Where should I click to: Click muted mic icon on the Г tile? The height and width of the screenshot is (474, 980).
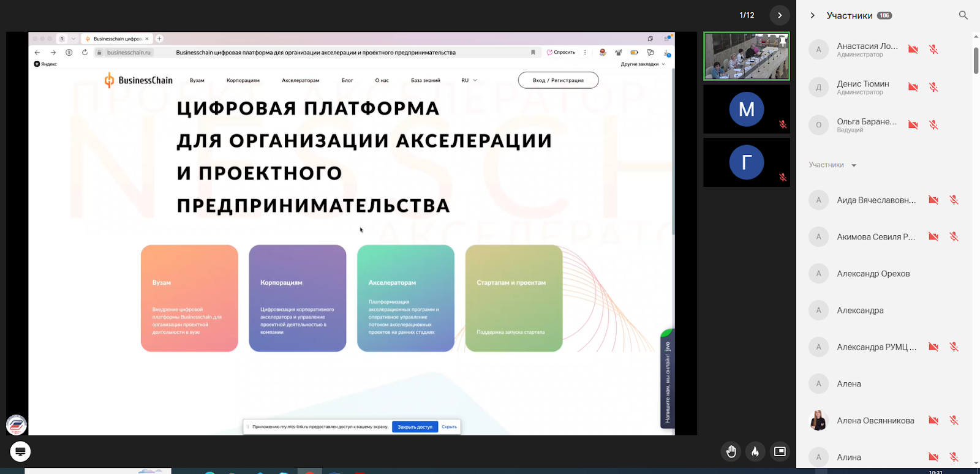782,178
